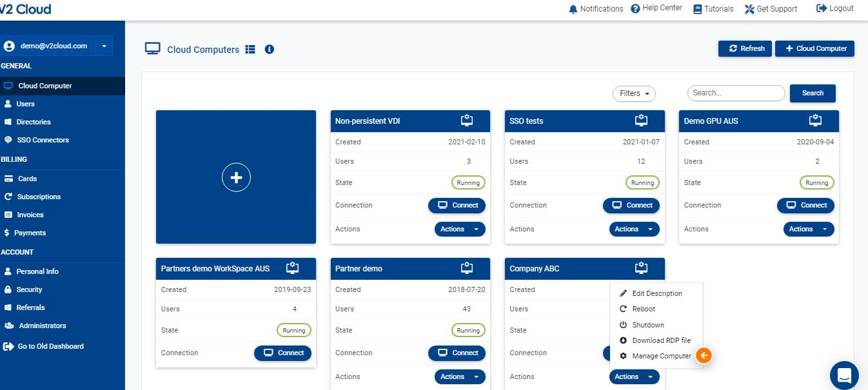Click the large plus icon tile
This screenshot has width=868, height=390.
coord(236,177)
